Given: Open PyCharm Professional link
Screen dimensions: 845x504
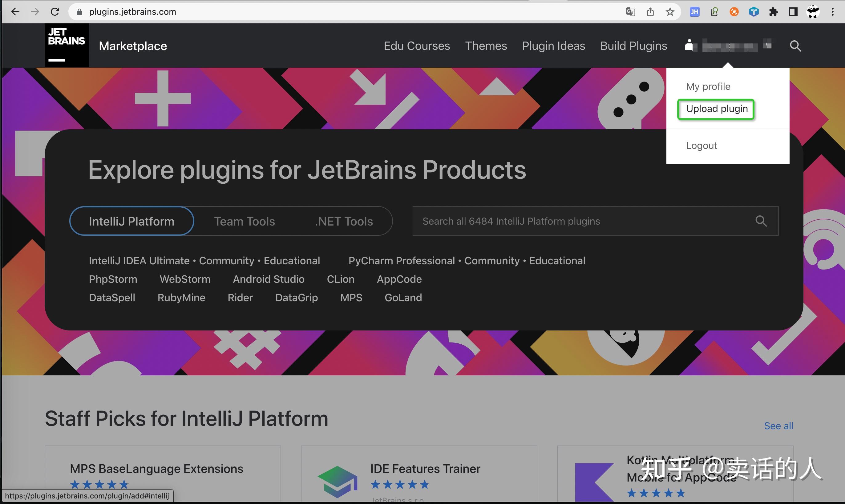Looking at the screenshot, I should tap(402, 261).
